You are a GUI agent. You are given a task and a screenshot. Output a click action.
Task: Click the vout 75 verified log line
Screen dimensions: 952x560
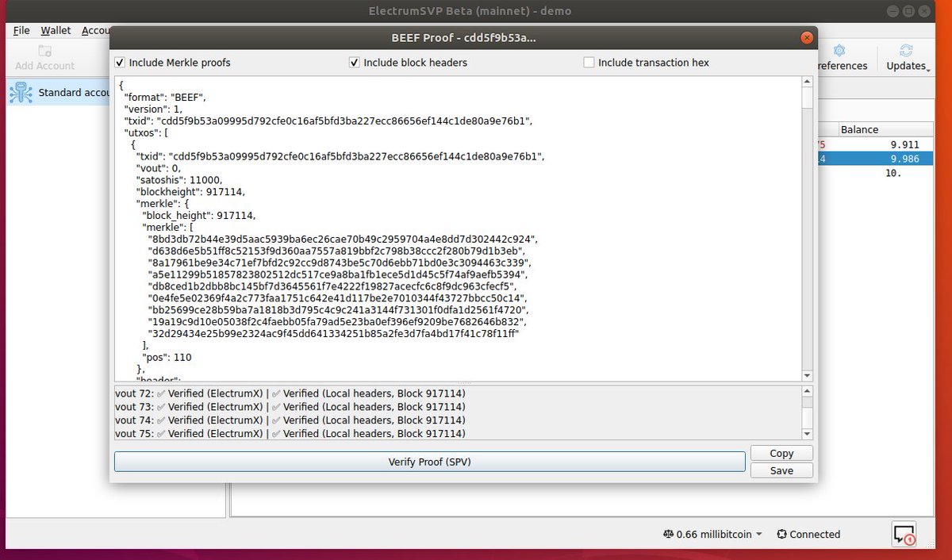tap(290, 434)
